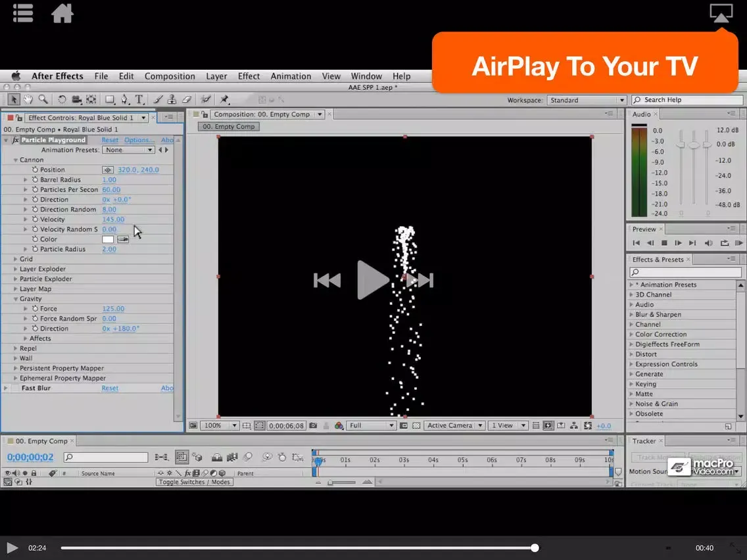Click Composition mini-flowchart icon in timeline
This screenshot has height=560, width=747.
pyautogui.click(x=162, y=457)
